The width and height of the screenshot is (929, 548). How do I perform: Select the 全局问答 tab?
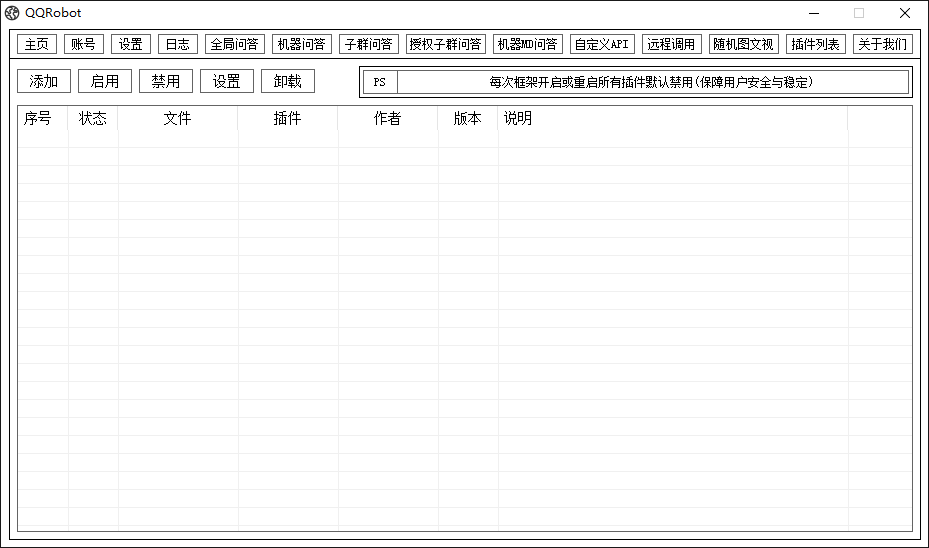(235, 44)
